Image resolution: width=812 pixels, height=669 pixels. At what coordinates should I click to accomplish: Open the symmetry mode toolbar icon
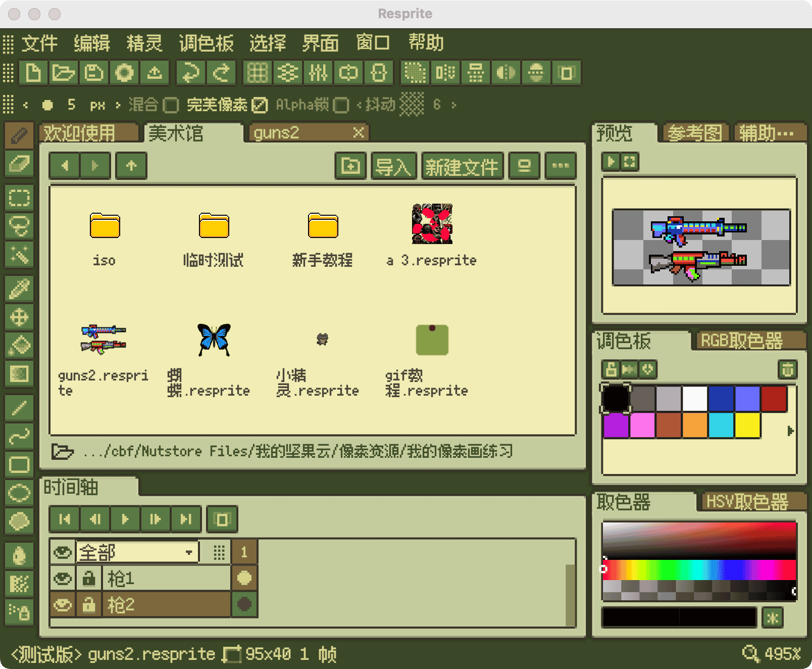pyautogui.click(x=505, y=73)
